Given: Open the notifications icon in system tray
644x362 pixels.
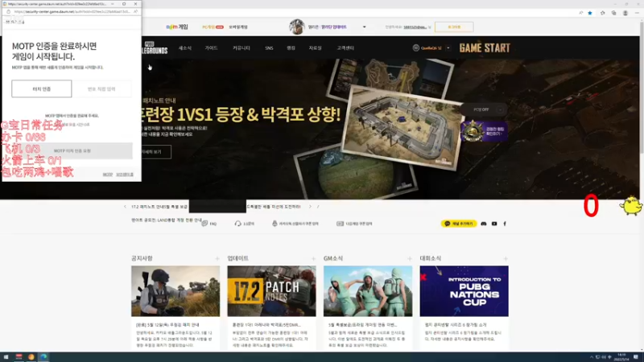Looking at the screenshot, I should click(x=636, y=357).
